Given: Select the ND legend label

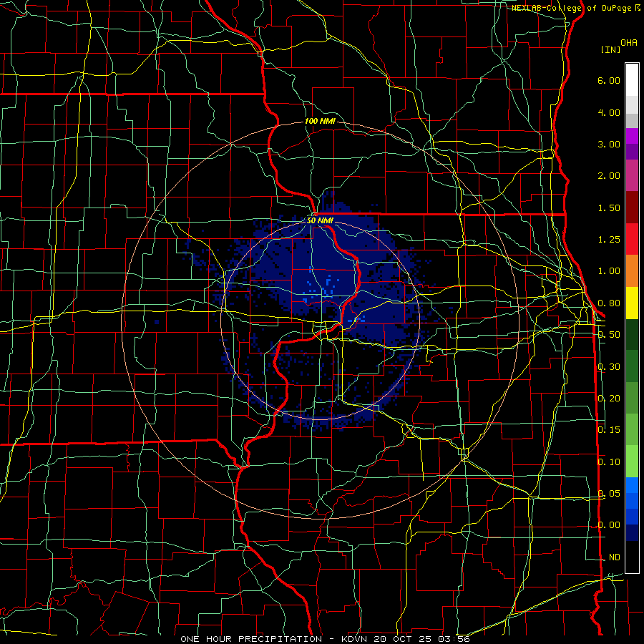Looking at the screenshot, I should click(615, 557).
